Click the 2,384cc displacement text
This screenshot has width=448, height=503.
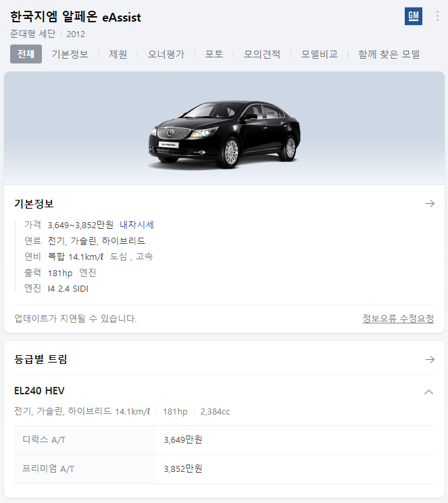(215, 412)
